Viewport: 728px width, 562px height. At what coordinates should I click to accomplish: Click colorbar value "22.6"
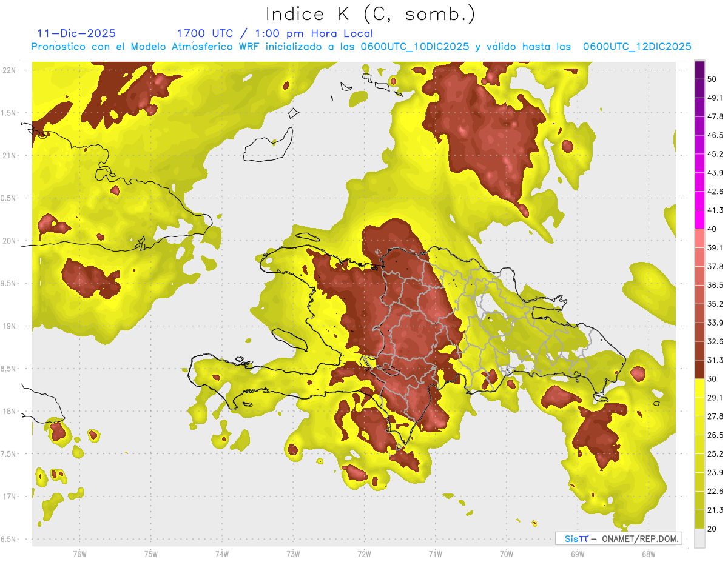point(716,492)
